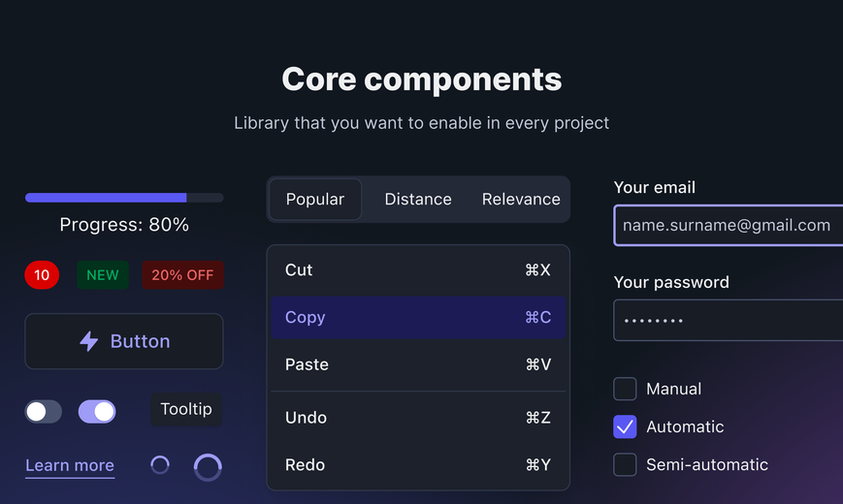
Task: Turn on the left switch that is off
Action: 44,412
